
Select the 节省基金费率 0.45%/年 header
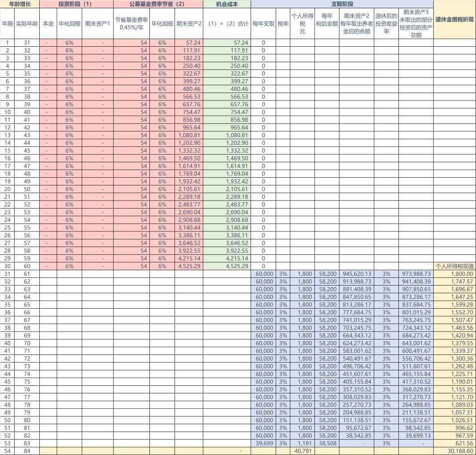[132, 24]
